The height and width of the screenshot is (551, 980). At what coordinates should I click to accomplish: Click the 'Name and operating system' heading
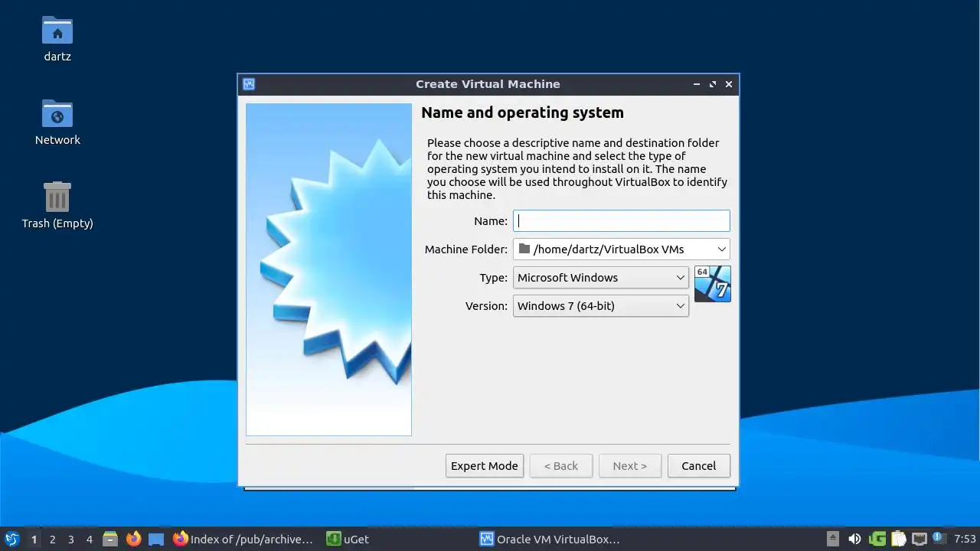point(522,112)
